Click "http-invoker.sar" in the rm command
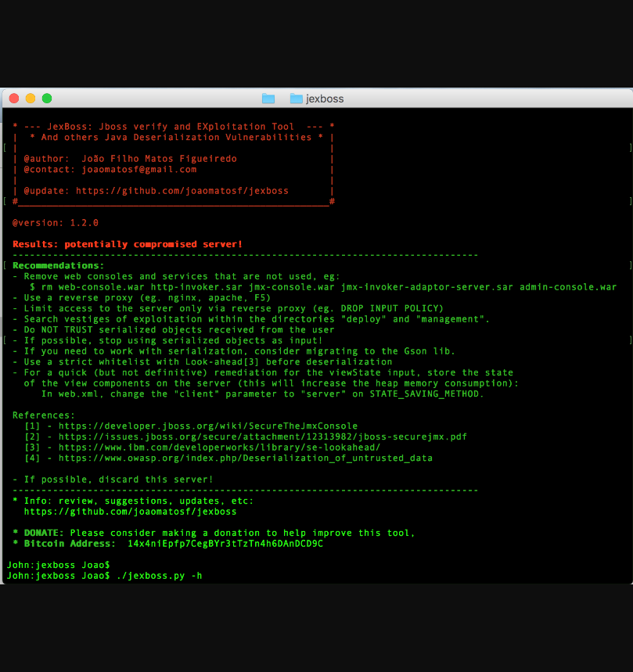Viewport: 633px width, 672px height. tap(196, 287)
